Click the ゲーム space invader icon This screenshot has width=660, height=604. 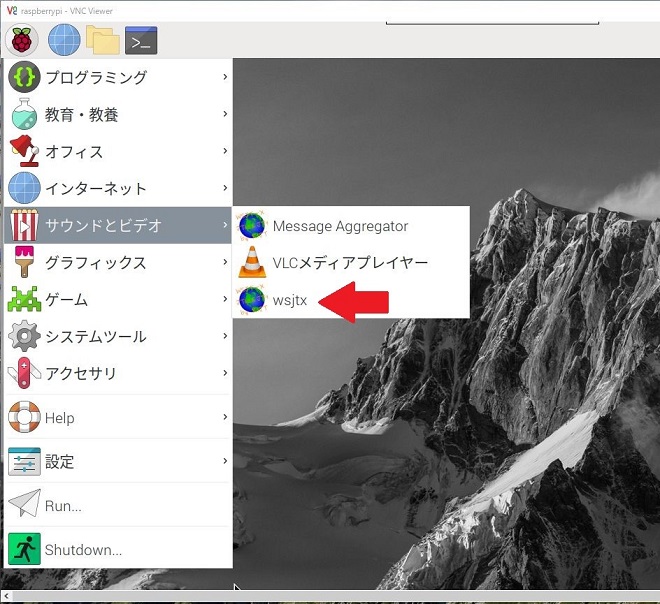point(24,299)
